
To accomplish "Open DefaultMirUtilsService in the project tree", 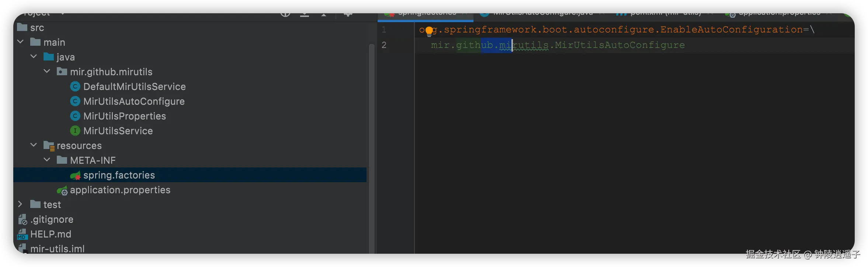I will click(x=135, y=87).
